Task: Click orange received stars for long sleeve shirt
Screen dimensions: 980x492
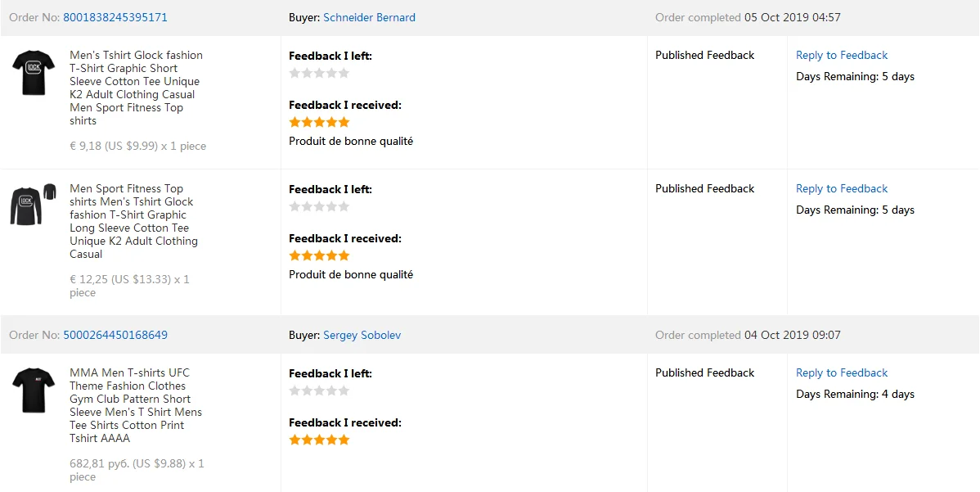Action: tap(319, 255)
